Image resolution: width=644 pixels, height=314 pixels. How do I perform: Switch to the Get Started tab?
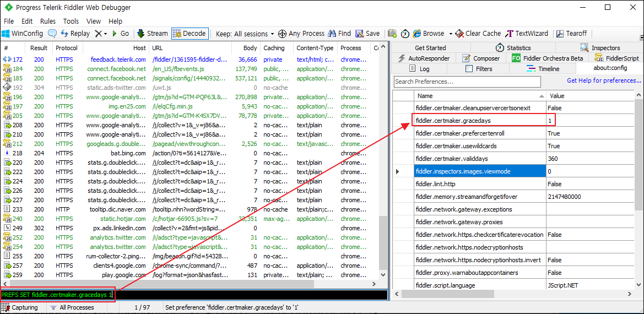(430, 48)
